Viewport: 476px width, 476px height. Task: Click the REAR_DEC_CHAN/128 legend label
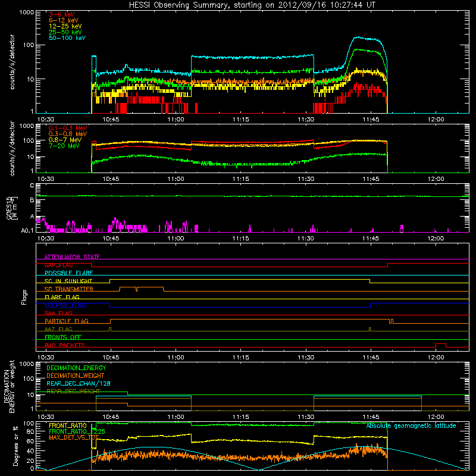[x=79, y=384]
